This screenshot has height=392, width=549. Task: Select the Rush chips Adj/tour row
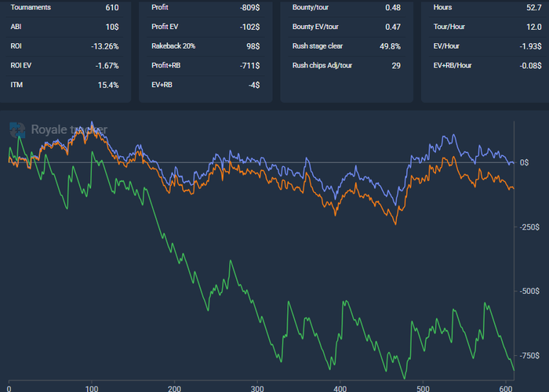[x=347, y=65]
